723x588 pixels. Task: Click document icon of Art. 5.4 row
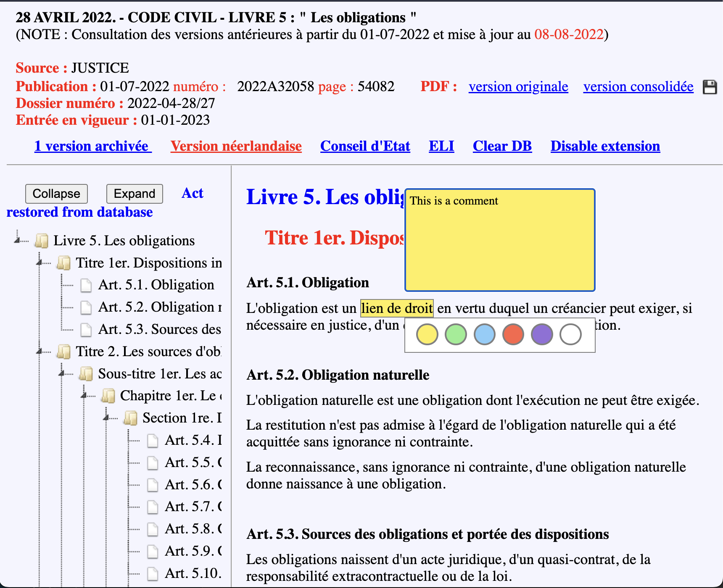point(153,441)
